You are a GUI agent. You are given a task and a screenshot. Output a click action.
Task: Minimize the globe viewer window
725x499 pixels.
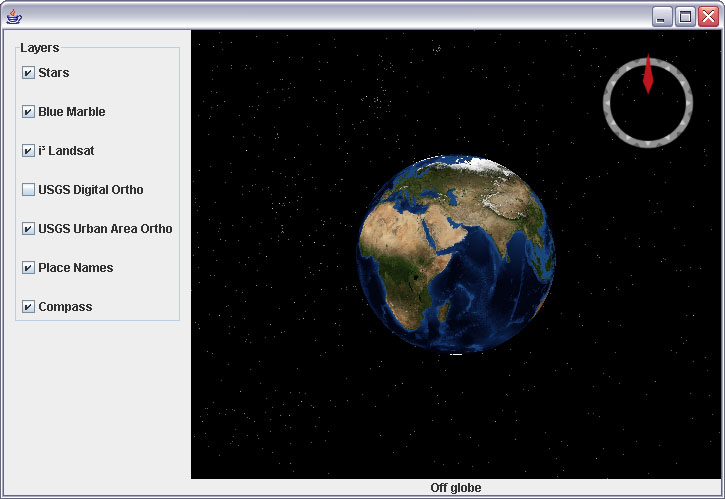pos(662,16)
